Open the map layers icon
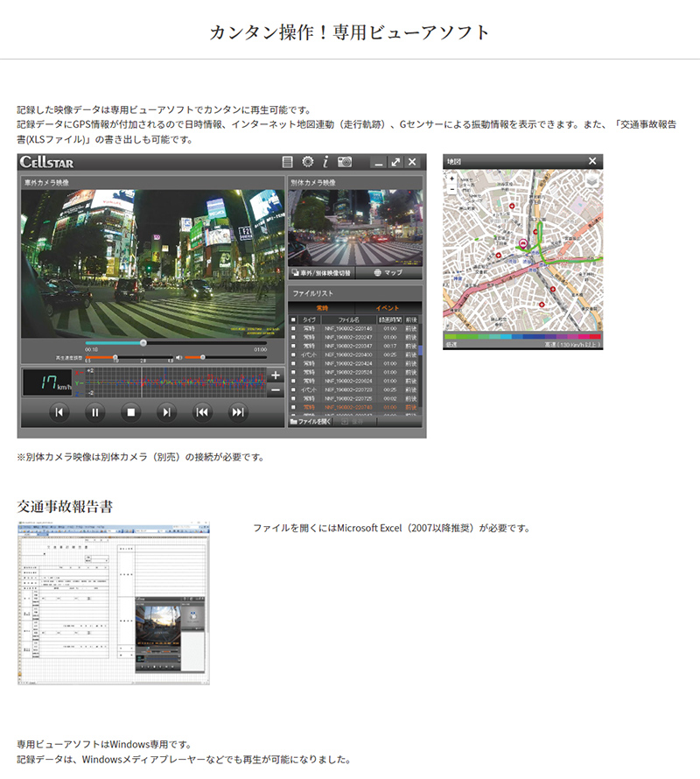This screenshot has height=779, width=700. coord(591,181)
